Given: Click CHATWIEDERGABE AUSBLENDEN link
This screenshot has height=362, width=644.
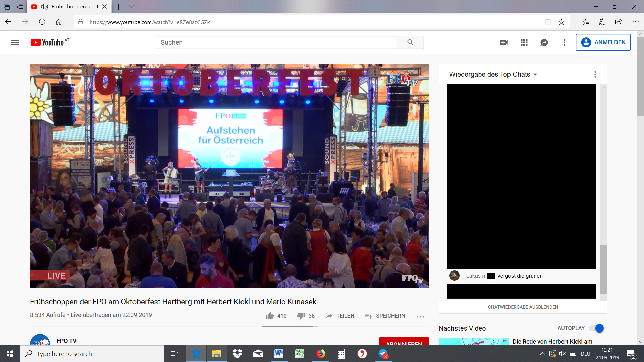Looking at the screenshot, I should coord(523,307).
